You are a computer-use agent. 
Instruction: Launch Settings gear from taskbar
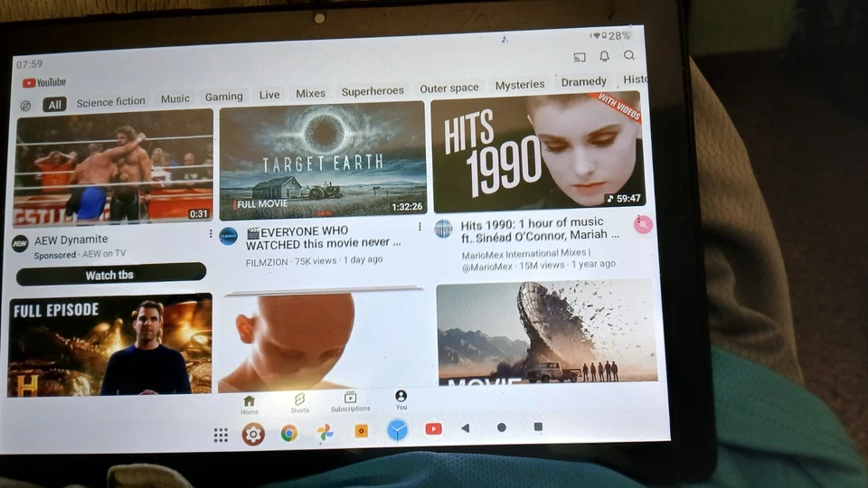pyautogui.click(x=253, y=435)
